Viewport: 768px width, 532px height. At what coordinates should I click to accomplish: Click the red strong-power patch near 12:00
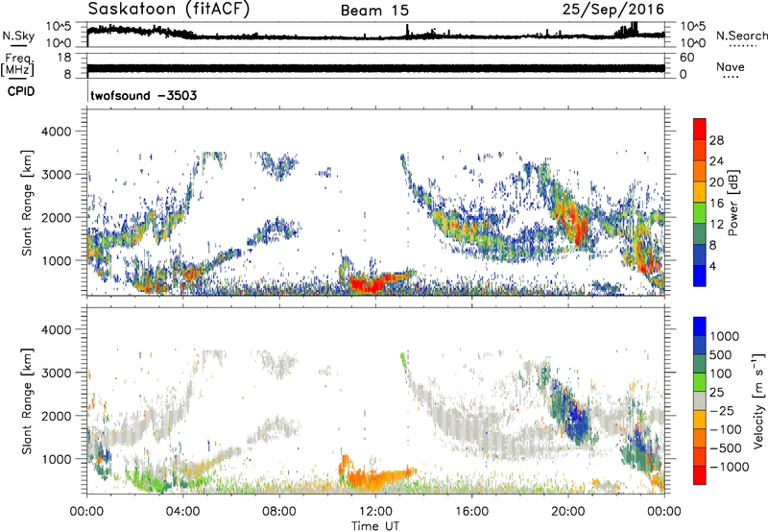click(369, 283)
